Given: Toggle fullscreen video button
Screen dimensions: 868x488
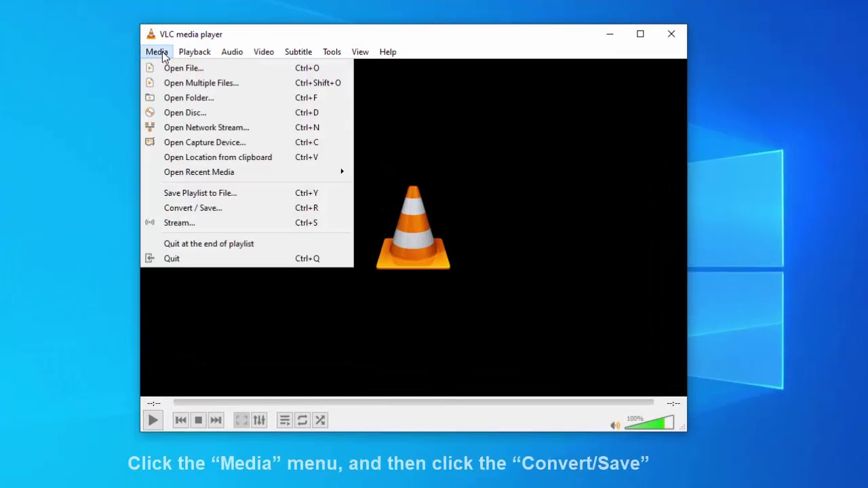Looking at the screenshot, I should tap(241, 420).
